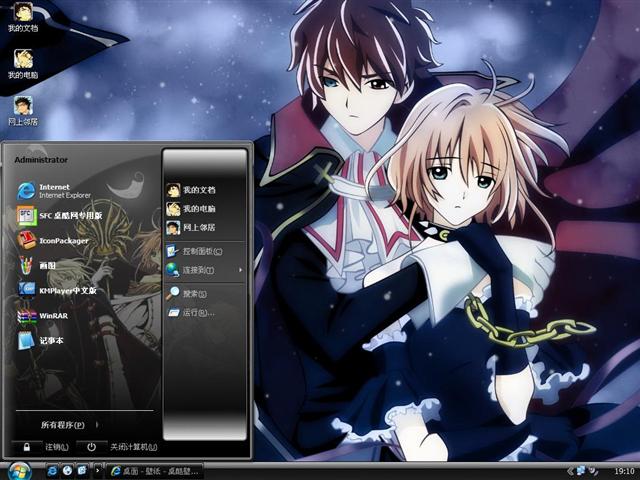Open 网上邻居 desktop icon
This screenshot has width=640, height=480.
(23, 111)
